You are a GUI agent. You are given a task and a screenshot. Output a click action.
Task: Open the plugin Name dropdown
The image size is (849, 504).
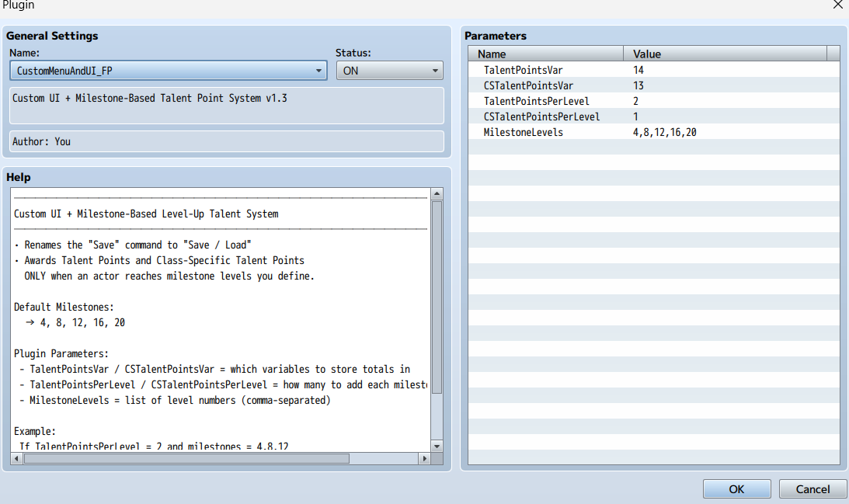[168, 71]
